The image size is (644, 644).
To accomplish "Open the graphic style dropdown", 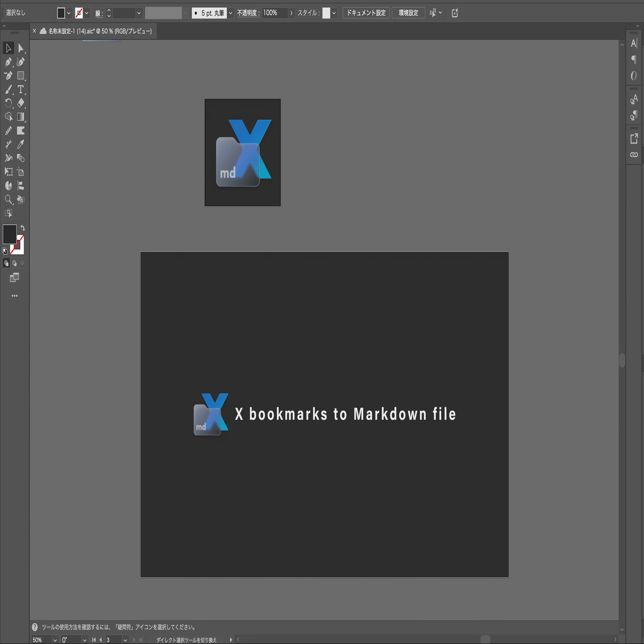I will click(334, 13).
